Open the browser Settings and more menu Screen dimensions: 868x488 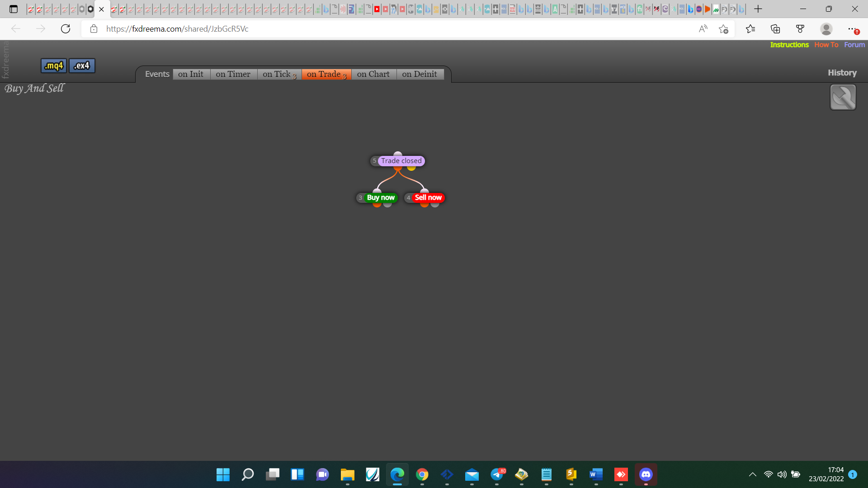[x=852, y=29]
